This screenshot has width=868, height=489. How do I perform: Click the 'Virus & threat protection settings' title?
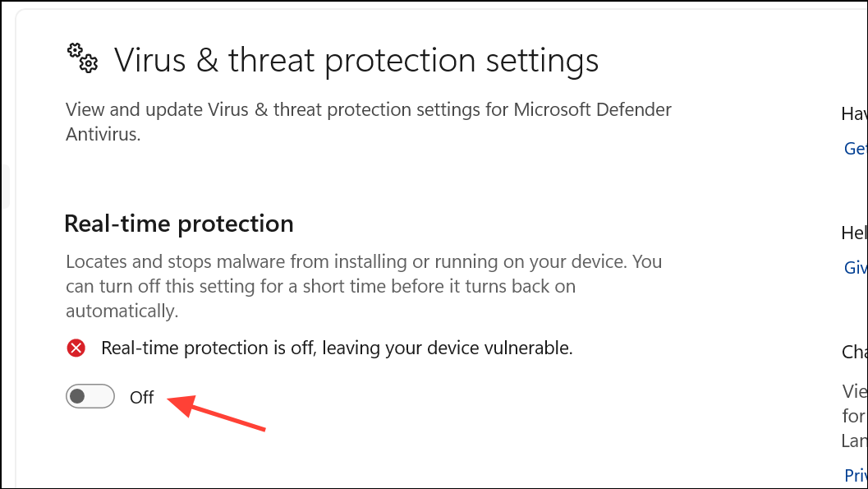pos(356,60)
